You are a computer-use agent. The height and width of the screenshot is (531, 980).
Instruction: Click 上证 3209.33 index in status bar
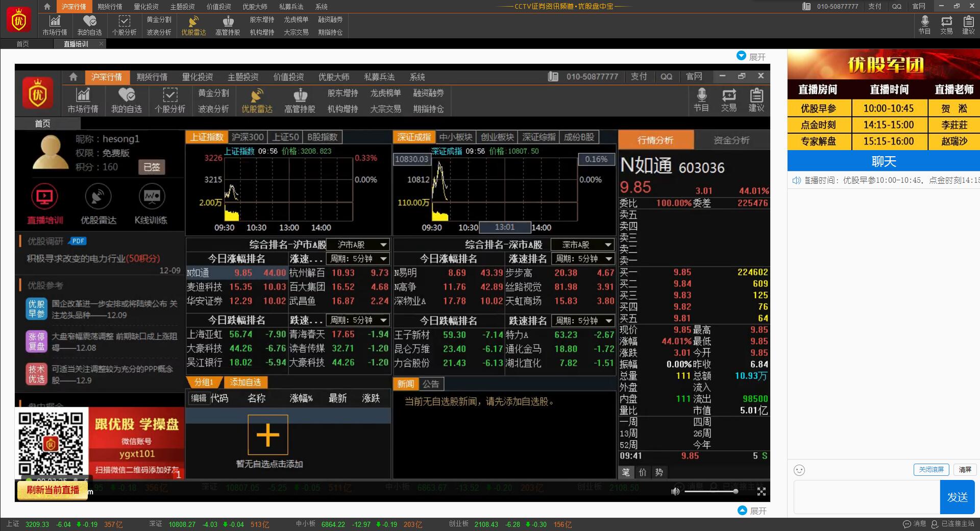click(64, 524)
